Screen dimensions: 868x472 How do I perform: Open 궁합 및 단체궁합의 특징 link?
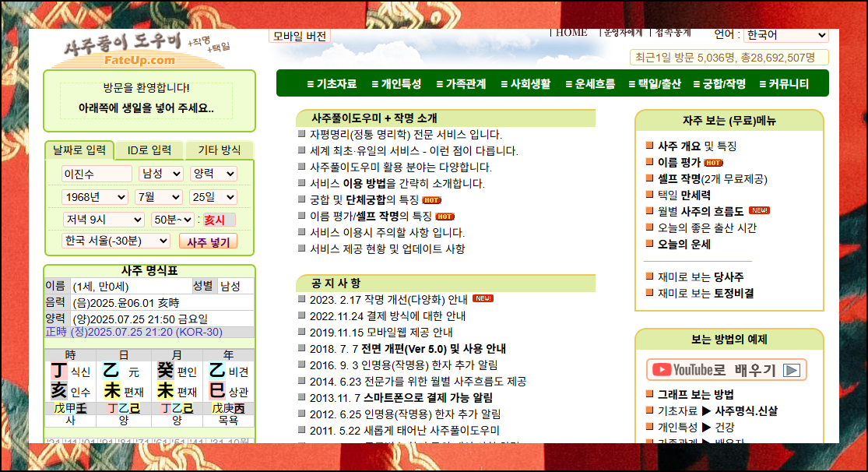tap(364, 200)
